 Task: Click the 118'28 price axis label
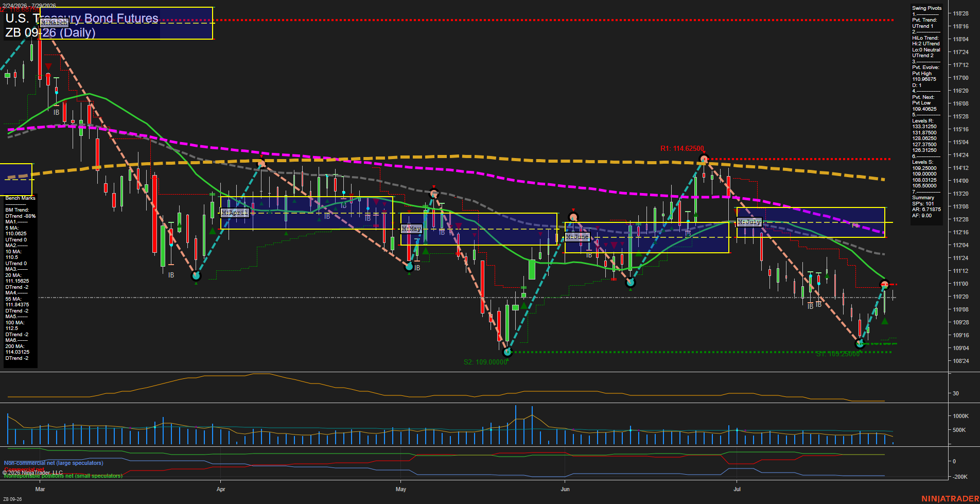click(x=961, y=14)
